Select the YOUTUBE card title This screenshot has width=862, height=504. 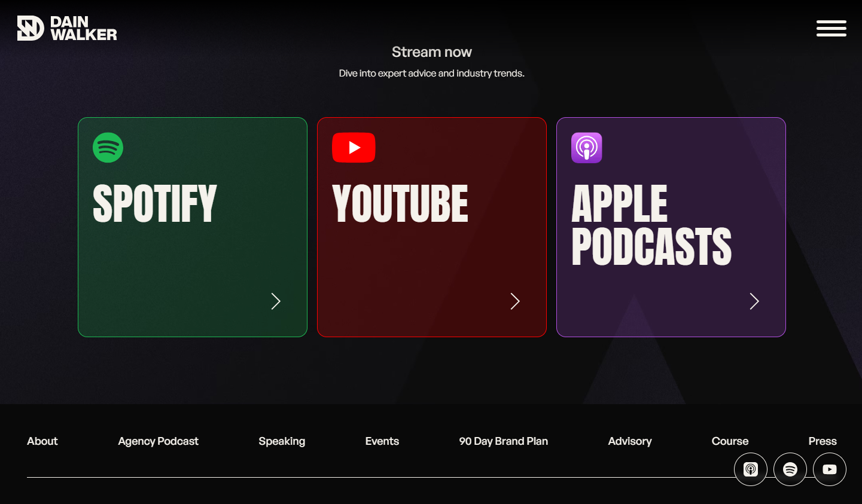pos(400,204)
